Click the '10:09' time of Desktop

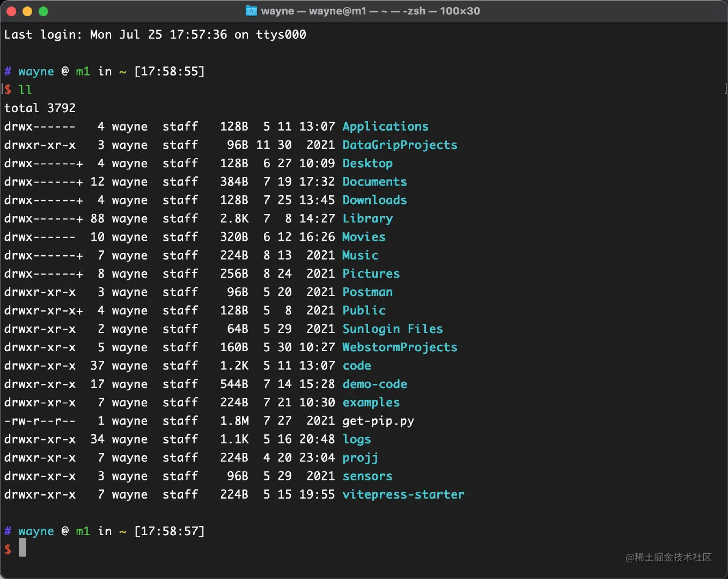point(317,164)
